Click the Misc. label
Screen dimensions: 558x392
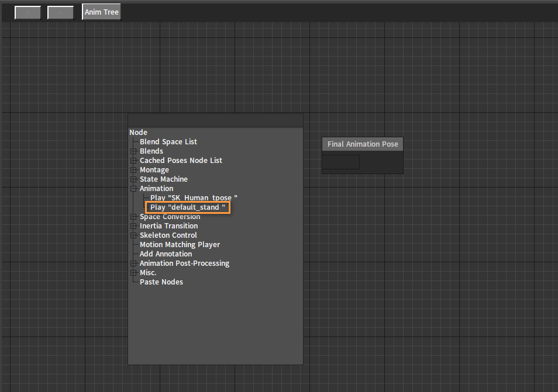(x=148, y=273)
